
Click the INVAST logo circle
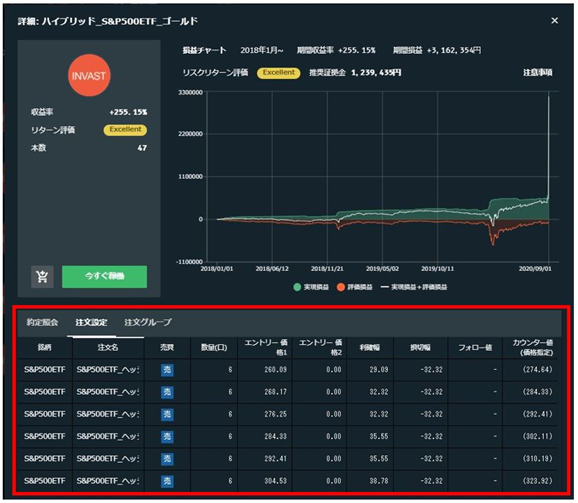point(89,76)
